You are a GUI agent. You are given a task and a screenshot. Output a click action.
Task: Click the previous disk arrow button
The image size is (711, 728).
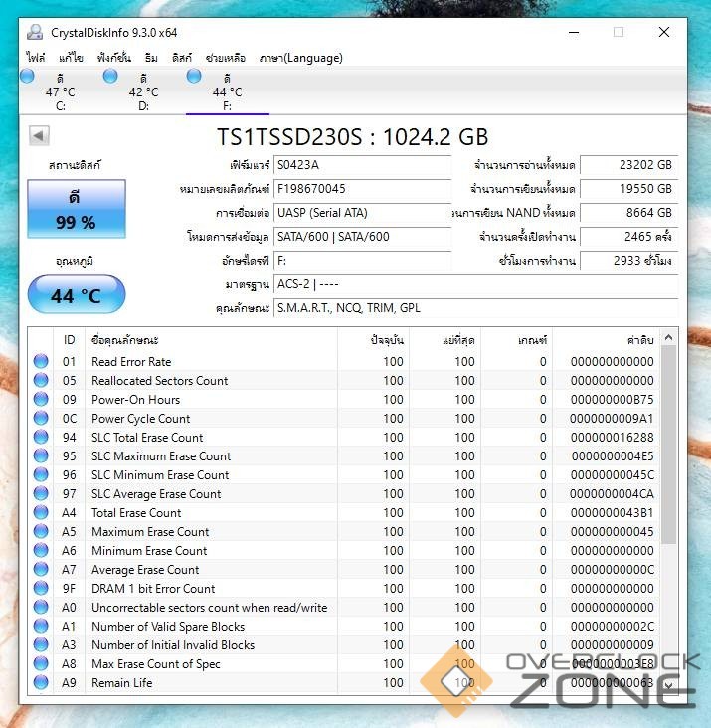pyautogui.click(x=39, y=136)
